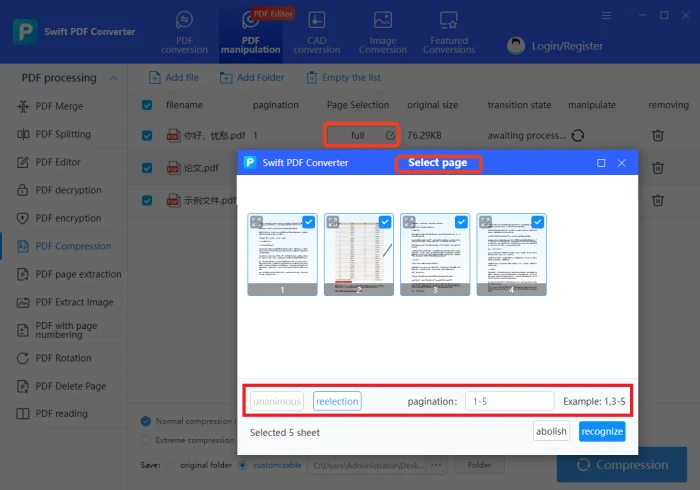Viewport: 700px width, 490px height.
Task: Toggle the select-all filename checkbox
Action: (147, 105)
